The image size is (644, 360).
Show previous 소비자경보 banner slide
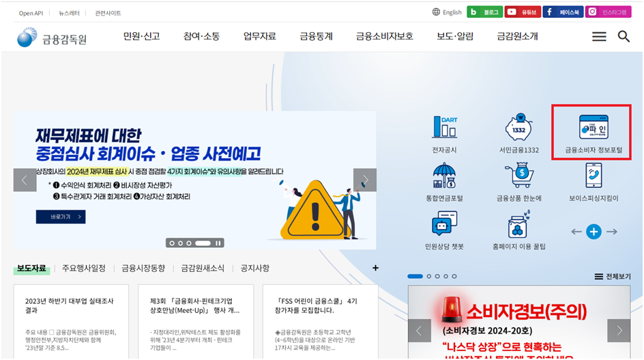(420, 331)
